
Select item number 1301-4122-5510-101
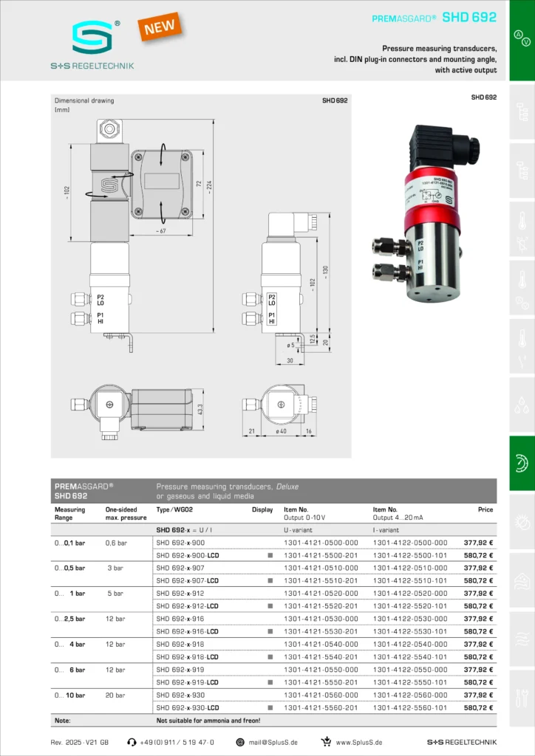point(410,581)
